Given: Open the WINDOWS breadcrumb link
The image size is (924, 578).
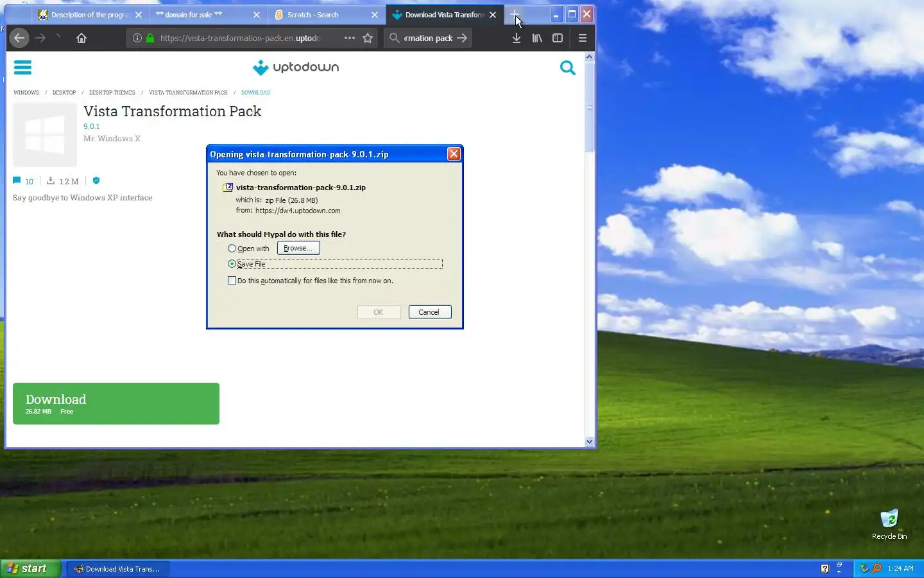Looking at the screenshot, I should click(26, 92).
